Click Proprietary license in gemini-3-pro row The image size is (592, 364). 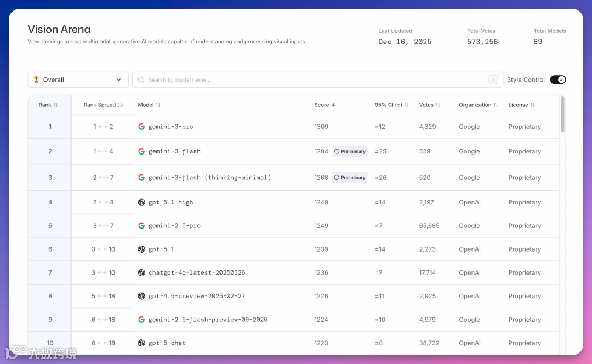pyautogui.click(x=525, y=127)
